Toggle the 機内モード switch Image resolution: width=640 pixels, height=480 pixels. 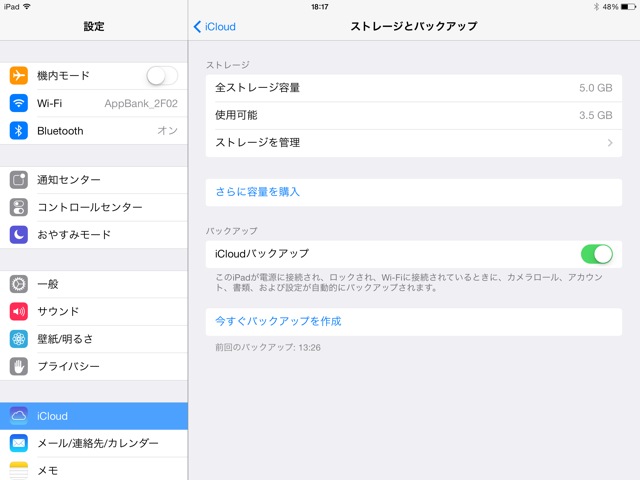point(162,76)
